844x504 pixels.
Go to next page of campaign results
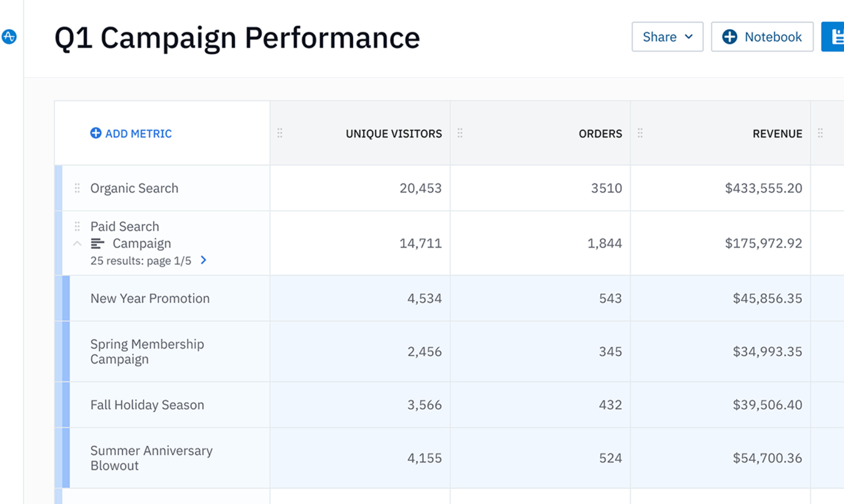(x=203, y=260)
